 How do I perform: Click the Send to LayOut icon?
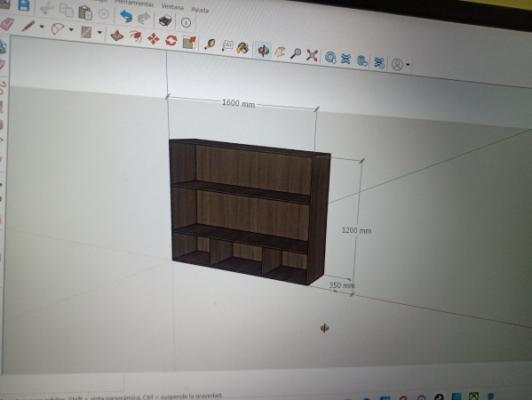point(362,61)
